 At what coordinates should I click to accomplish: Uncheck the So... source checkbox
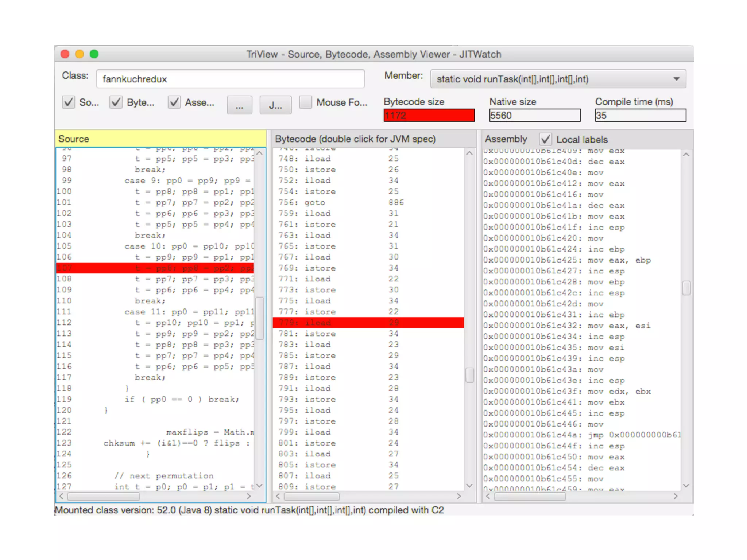[x=69, y=102]
